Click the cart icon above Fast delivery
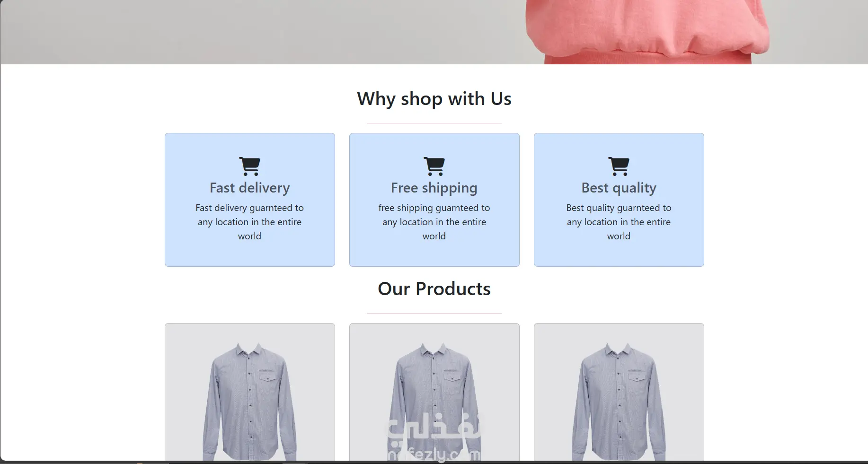The image size is (868, 464). (249, 166)
